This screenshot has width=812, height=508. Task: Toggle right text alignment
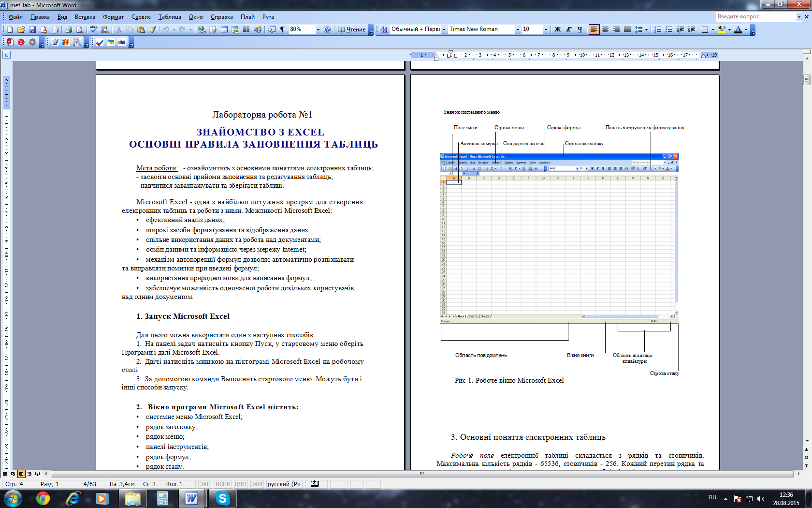click(616, 30)
